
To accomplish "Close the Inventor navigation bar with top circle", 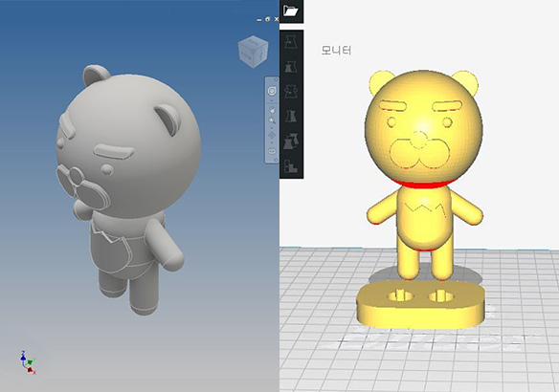I will point(276,79).
